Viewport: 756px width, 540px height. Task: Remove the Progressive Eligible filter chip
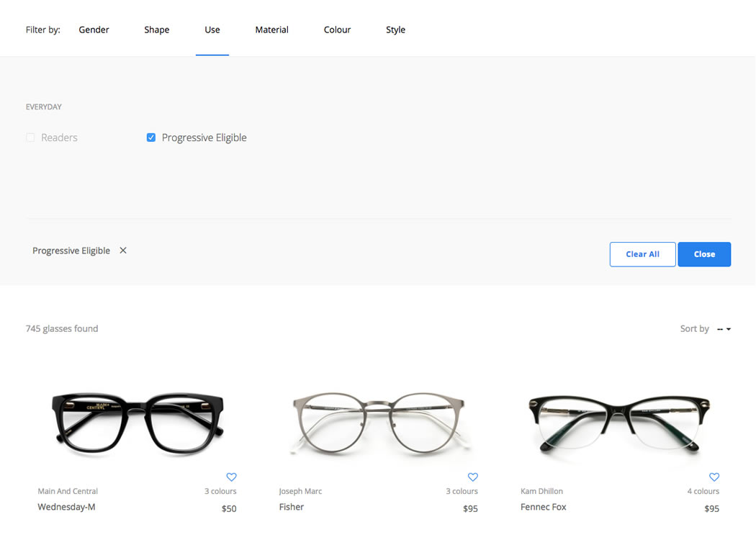coord(122,250)
